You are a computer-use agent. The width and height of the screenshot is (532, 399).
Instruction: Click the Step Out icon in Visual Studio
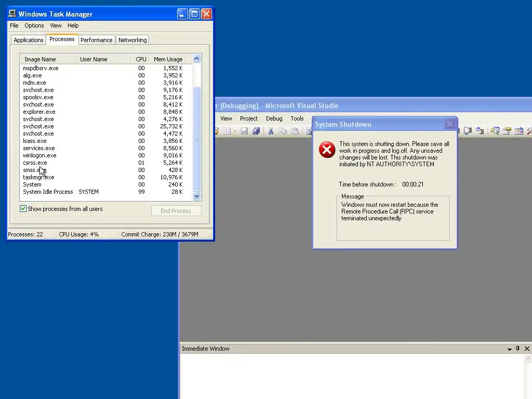480,131
